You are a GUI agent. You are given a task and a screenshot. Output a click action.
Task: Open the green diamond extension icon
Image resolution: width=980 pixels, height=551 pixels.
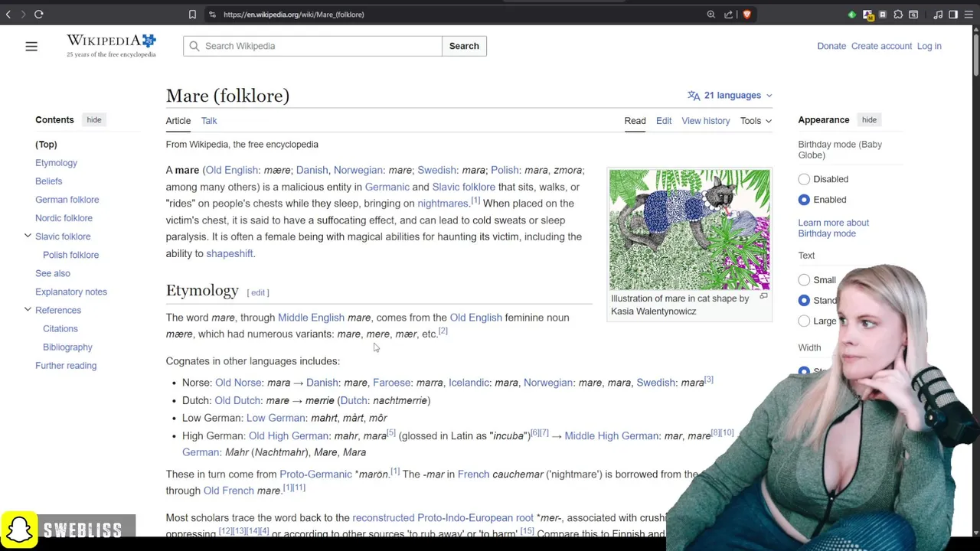[852, 15]
